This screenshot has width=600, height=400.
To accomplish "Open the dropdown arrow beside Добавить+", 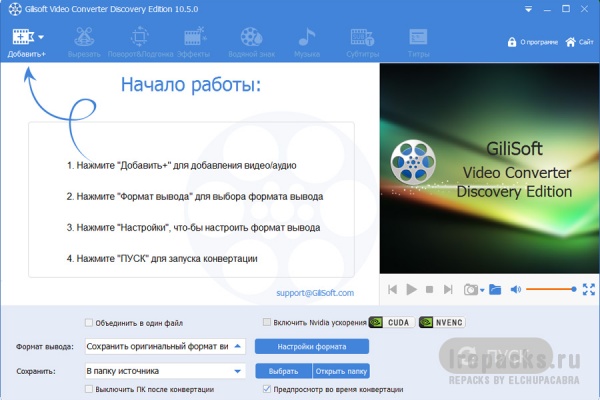I will point(41,37).
